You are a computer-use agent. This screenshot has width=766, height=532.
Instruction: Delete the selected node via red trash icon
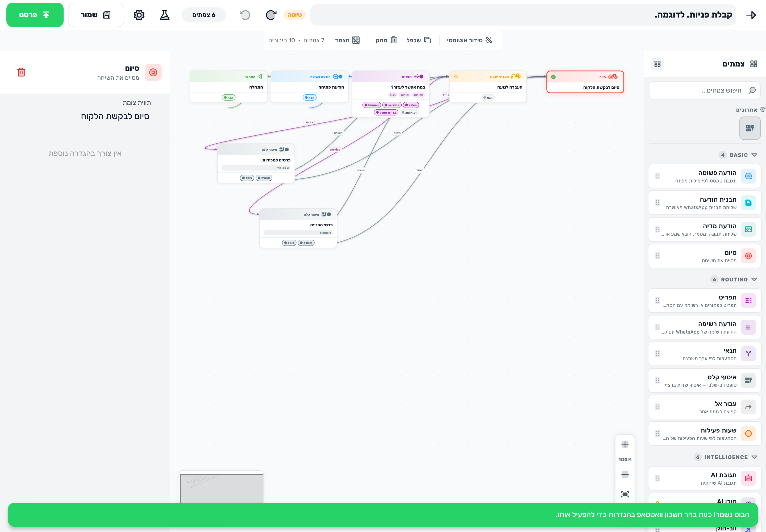point(21,72)
